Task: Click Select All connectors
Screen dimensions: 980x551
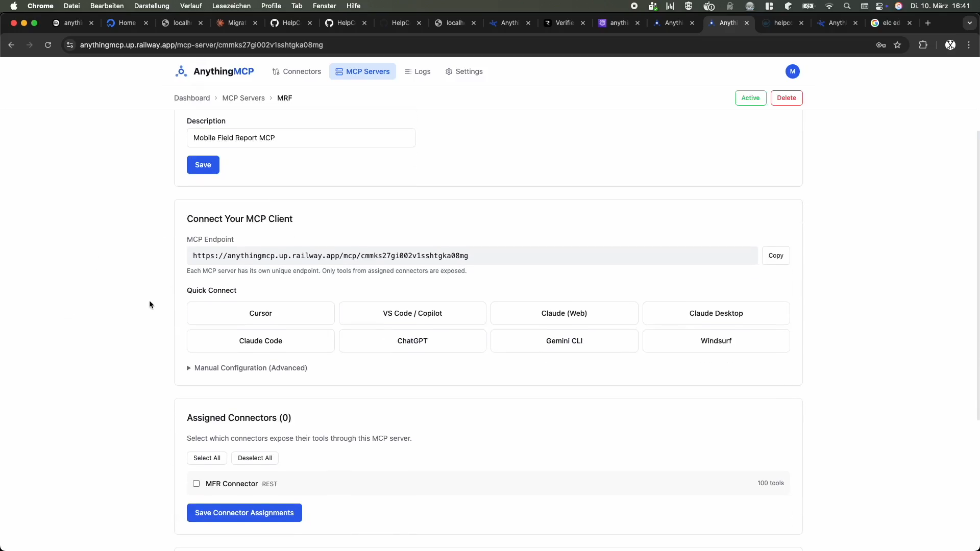Action: tap(207, 458)
